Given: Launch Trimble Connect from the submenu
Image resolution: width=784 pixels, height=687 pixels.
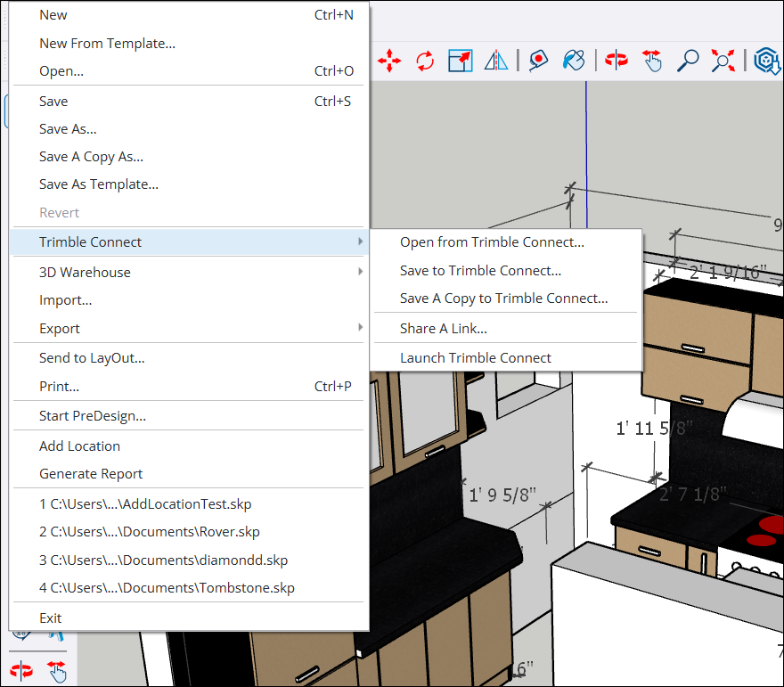Looking at the screenshot, I should 474,356.
